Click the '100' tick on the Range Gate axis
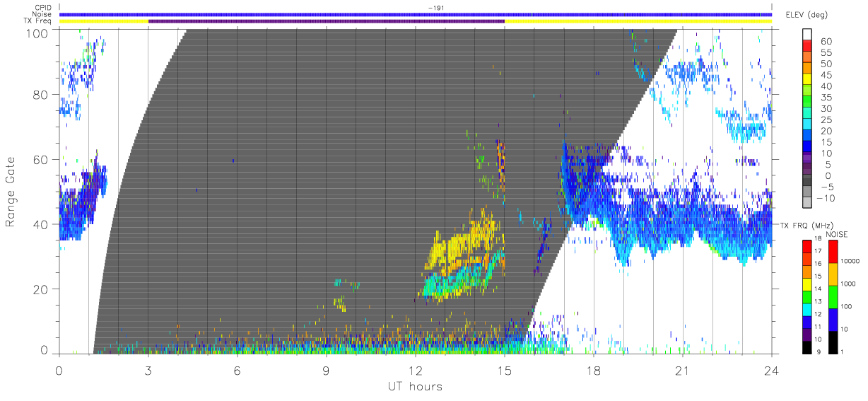 tap(37, 33)
